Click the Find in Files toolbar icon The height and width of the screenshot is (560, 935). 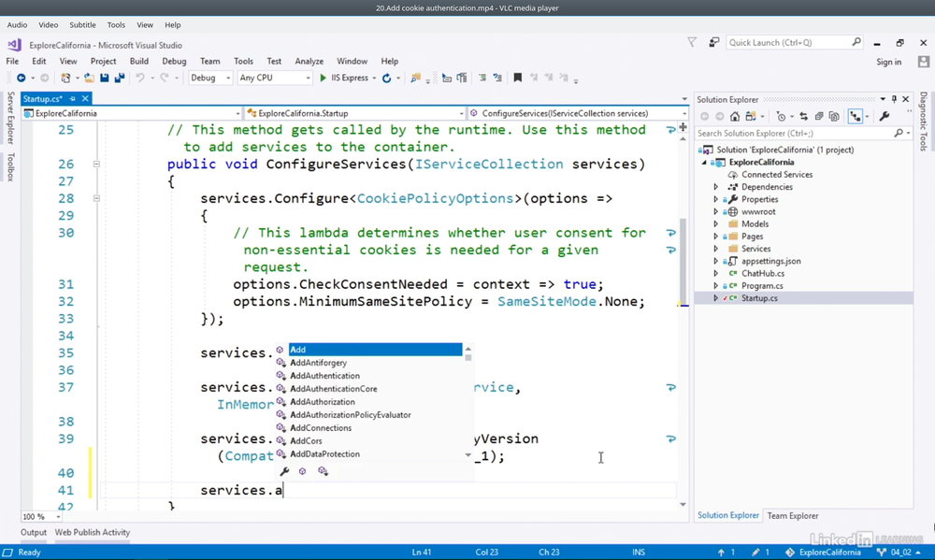click(416, 79)
